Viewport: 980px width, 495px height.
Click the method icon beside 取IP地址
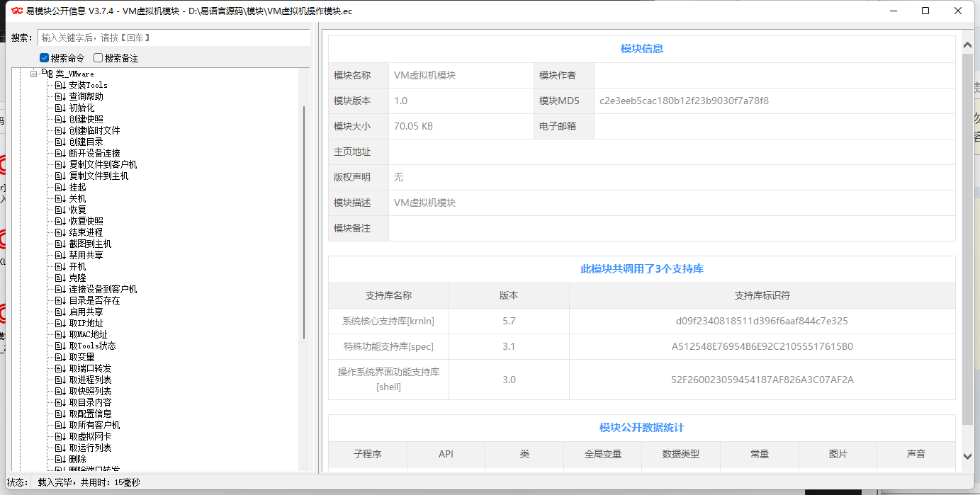(60, 323)
